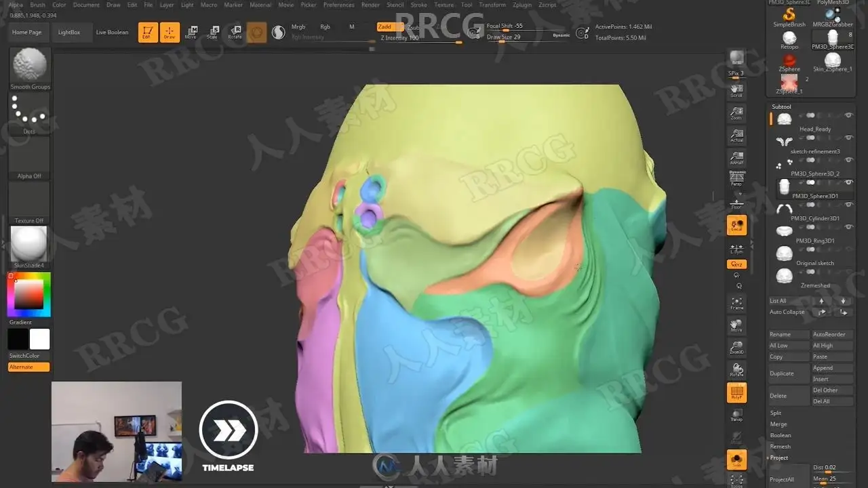Open the Zplugin menu
Viewport: 868px width, 488px height.
click(x=522, y=5)
